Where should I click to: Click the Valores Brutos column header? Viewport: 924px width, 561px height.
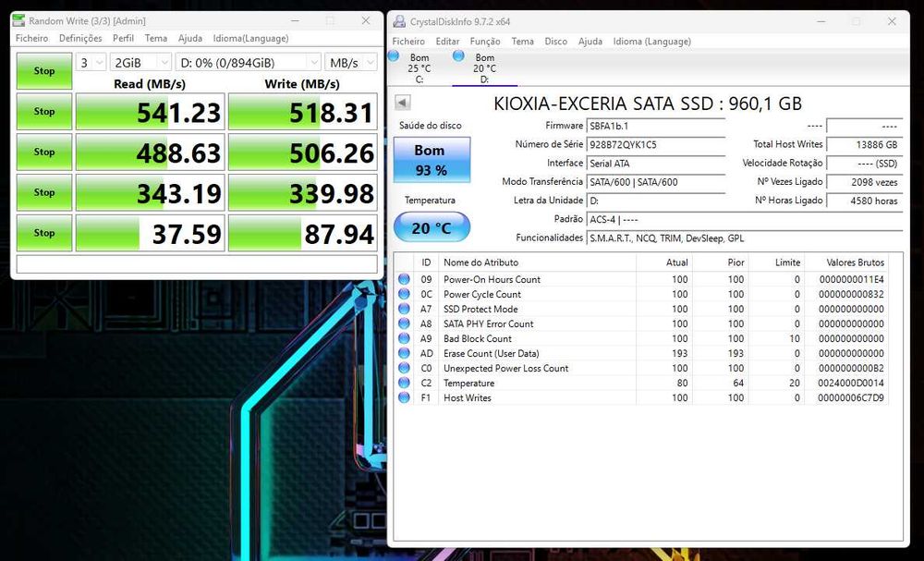click(853, 262)
